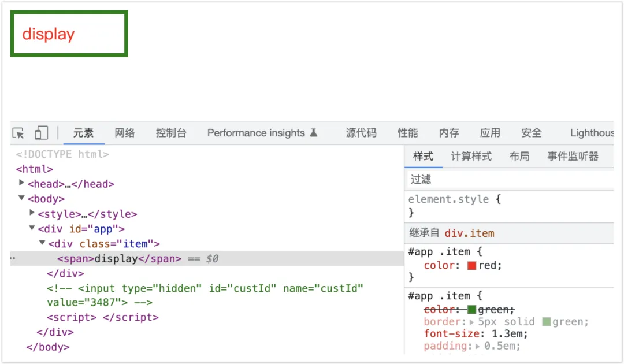Select the 样式 styles pane tab

tap(423, 157)
